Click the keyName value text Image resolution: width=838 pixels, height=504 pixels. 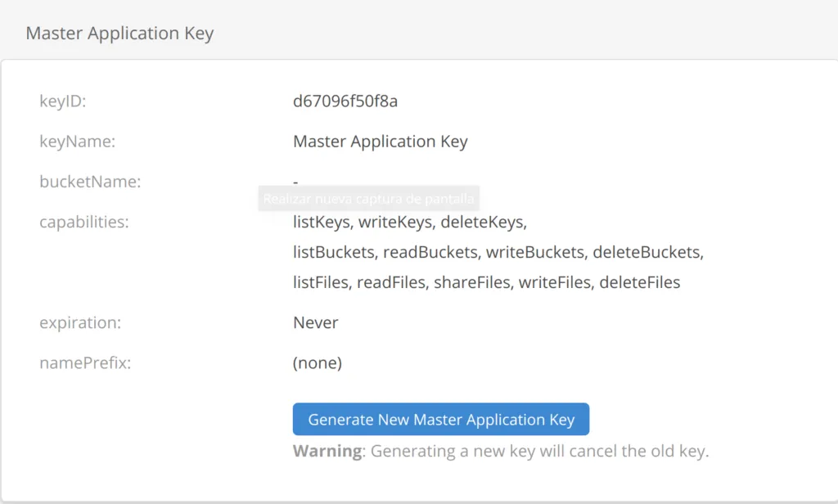[380, 142]
